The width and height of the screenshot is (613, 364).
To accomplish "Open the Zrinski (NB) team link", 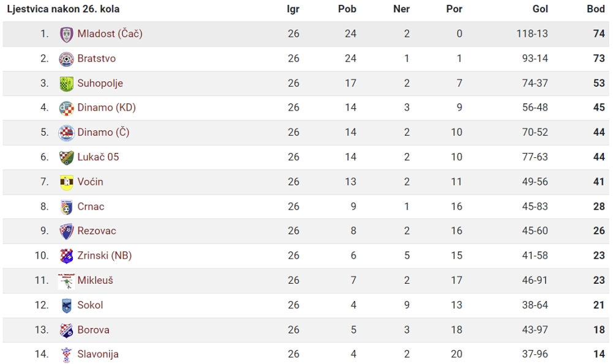I will [x=104, y=256].
